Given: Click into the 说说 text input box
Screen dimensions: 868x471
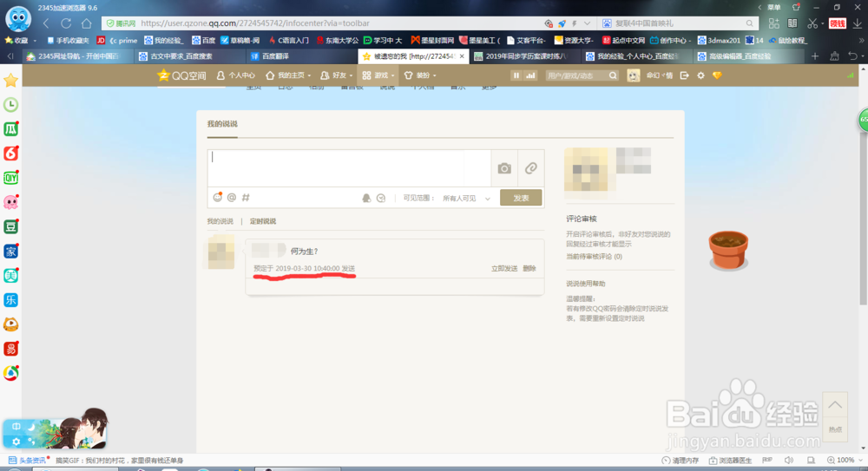Looking at the screenshot, I should 349,168.
